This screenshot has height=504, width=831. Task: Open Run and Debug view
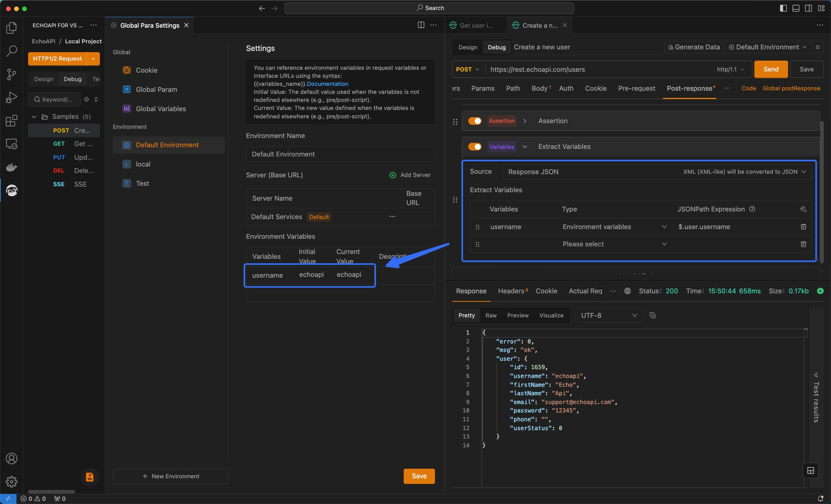12,97
